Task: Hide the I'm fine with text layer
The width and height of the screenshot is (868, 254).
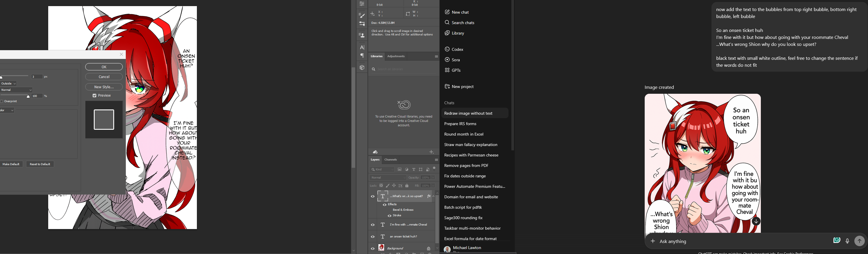Action: (x=373, y=225)
